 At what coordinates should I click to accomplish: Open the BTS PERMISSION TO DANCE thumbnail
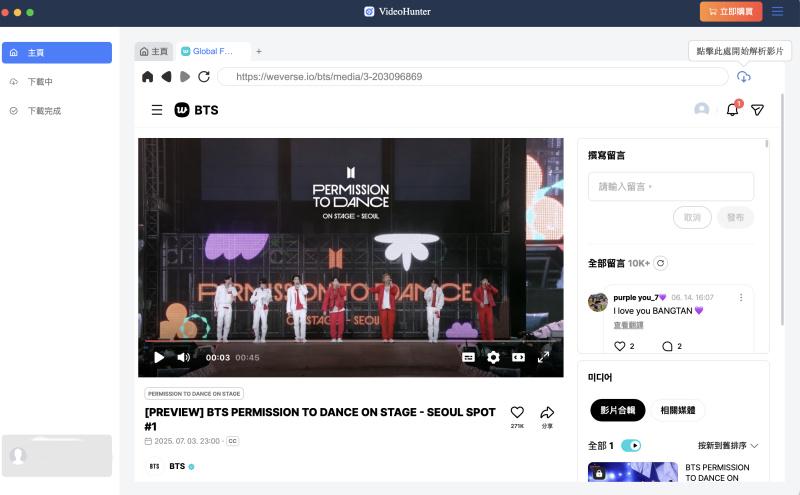[x=633, y=472]
